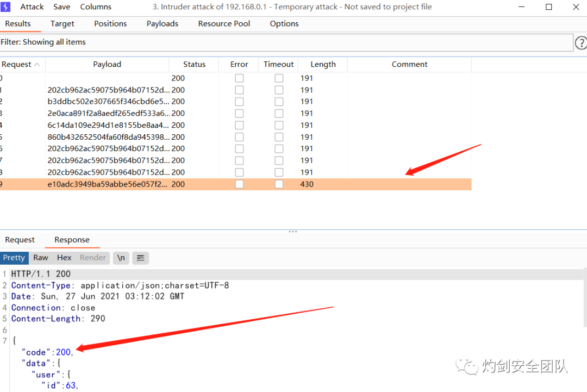The image size is (587, 392).
Task: Sort by the Status column header
Action: click(194, 64)
